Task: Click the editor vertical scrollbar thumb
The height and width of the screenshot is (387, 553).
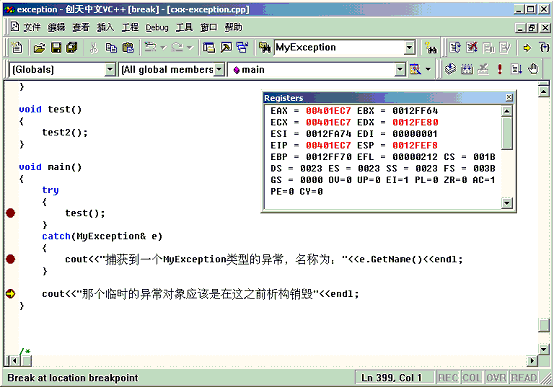Action: pyautogui.click(x=543, y=325)
